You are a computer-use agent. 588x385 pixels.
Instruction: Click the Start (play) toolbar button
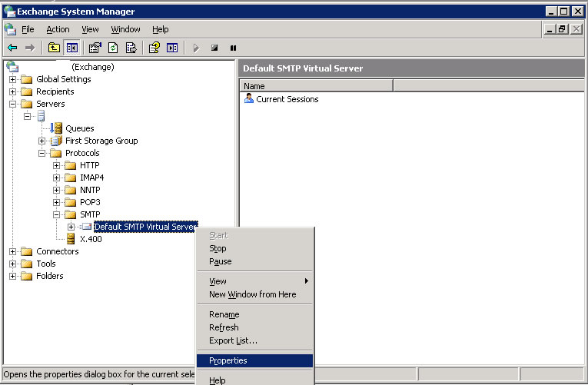(196, 48)
